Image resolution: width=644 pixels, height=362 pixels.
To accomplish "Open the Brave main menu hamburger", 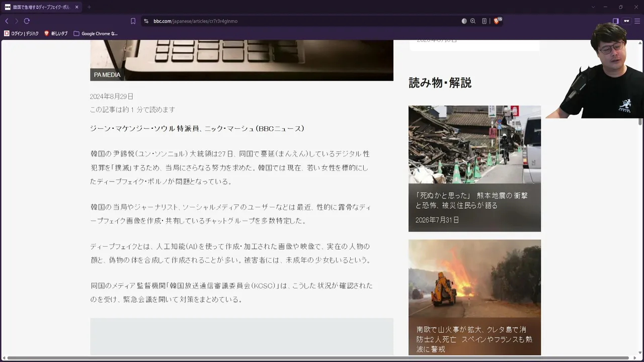I will pos(637,21).
